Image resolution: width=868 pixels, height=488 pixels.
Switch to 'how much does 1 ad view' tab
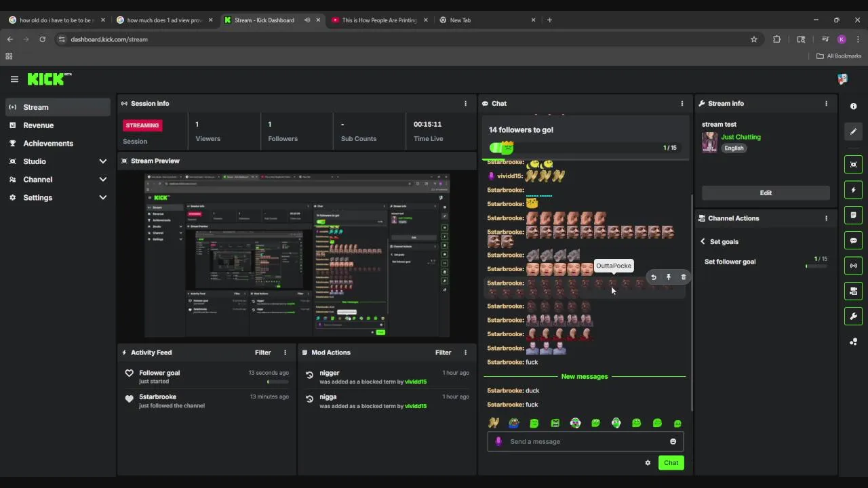[x=164, y=20]
